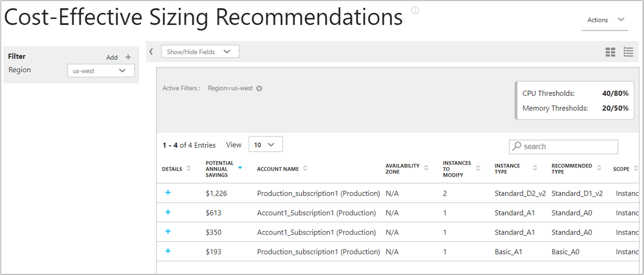Click instances count 2 in the first row
This screenshot has width=644, height=275.
445,193
